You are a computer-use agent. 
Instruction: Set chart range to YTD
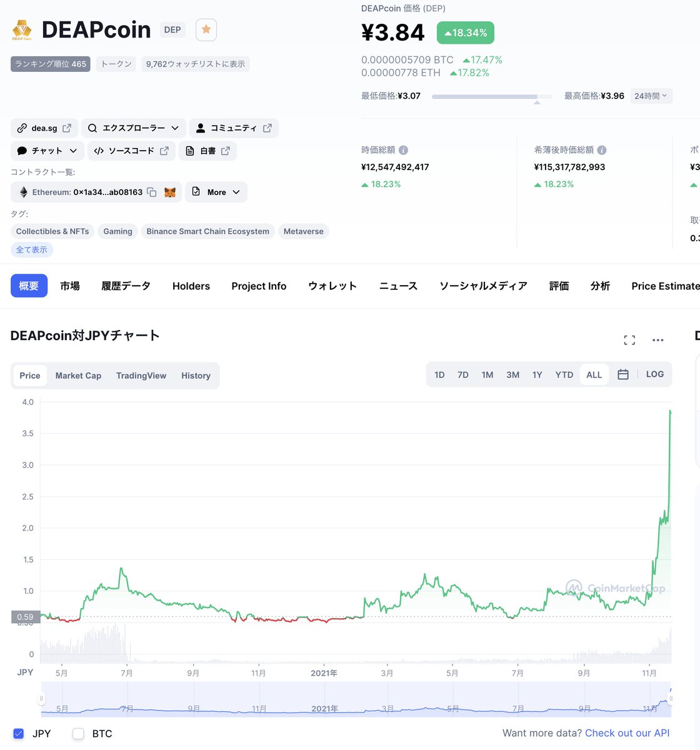point(564,374)
